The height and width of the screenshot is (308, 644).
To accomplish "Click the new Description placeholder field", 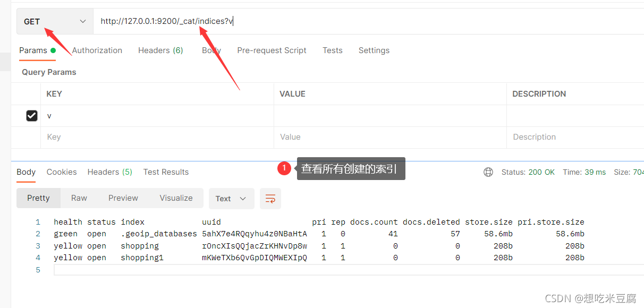I will [575, 137].
